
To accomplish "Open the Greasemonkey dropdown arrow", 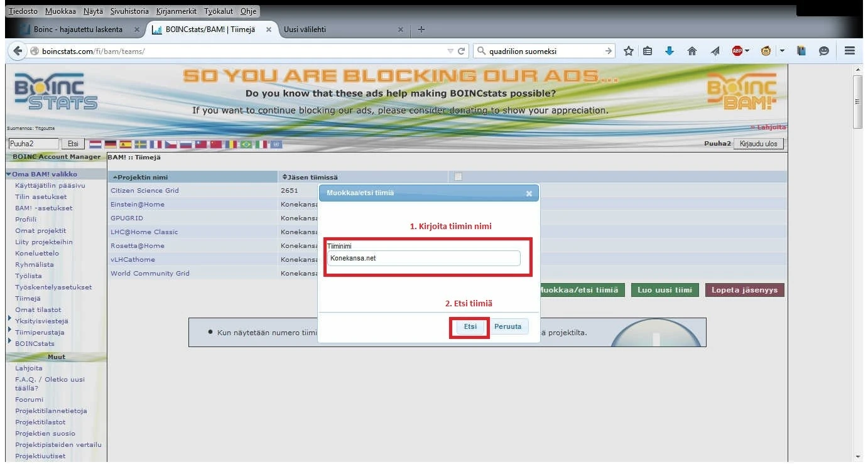I will tap(782, 51).
